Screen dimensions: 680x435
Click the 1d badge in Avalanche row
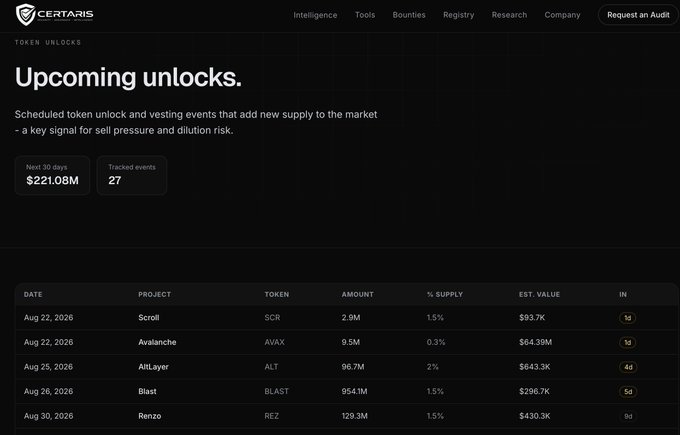click(x=628, y=343)
